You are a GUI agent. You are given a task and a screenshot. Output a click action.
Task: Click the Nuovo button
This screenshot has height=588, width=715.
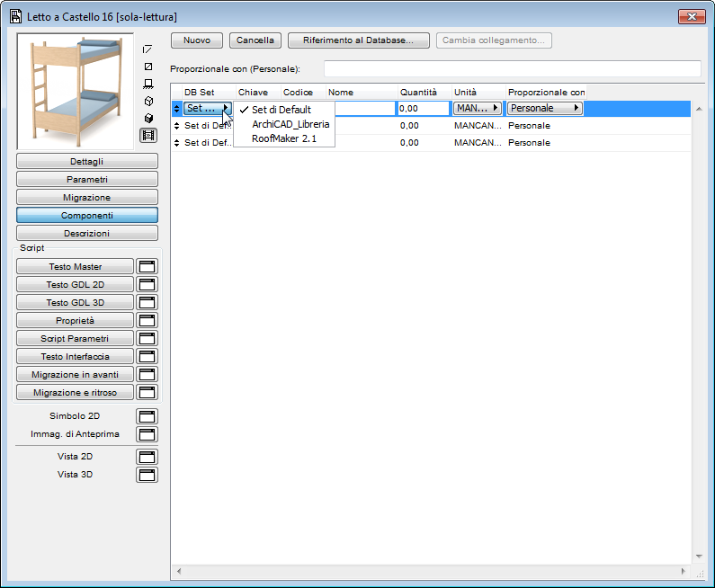click(197, 40)
